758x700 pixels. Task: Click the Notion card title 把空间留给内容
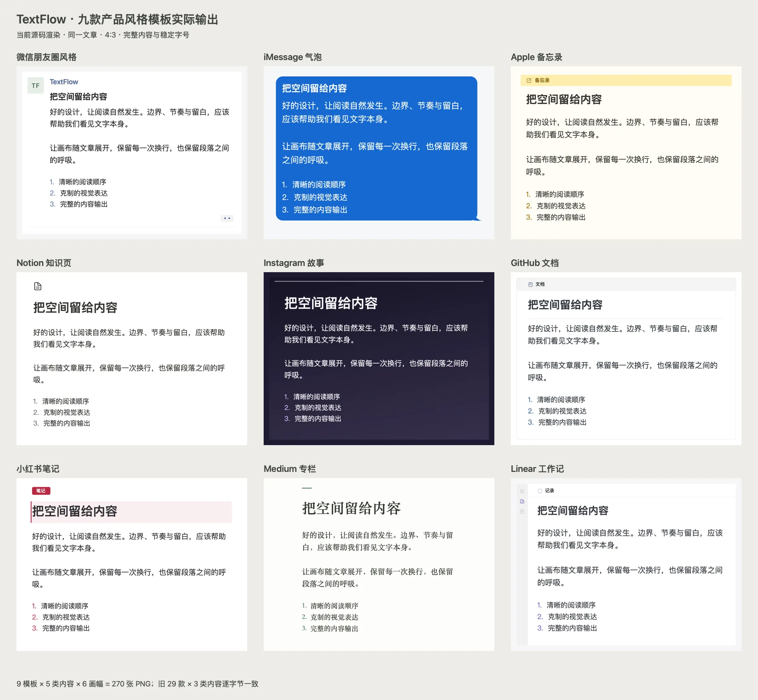pos(75,308)
